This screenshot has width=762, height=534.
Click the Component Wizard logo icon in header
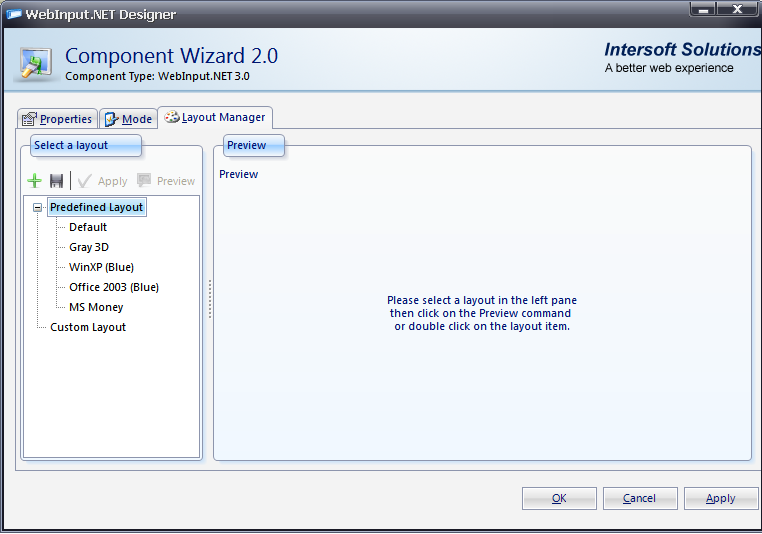click(37, 62)
